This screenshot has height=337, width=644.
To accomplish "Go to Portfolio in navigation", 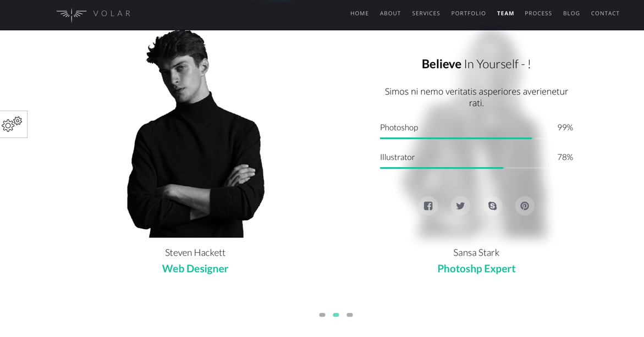I will 468,14.
